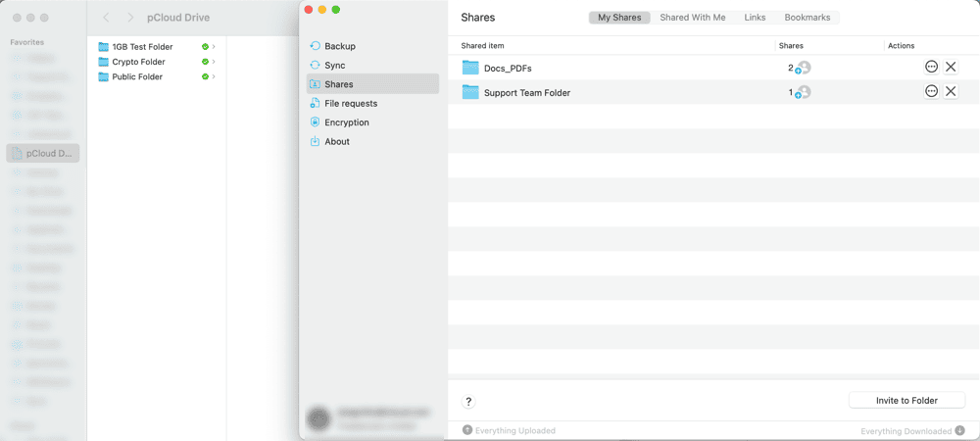
Task: Open more options for Docs_PDFs share
Action: click(x=931, y=67)
